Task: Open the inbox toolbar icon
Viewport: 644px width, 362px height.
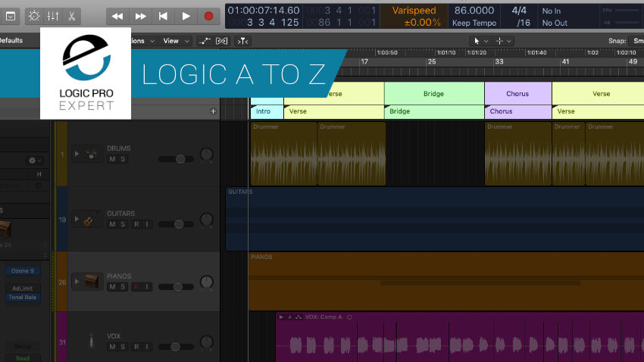Action: pos(11,17)
